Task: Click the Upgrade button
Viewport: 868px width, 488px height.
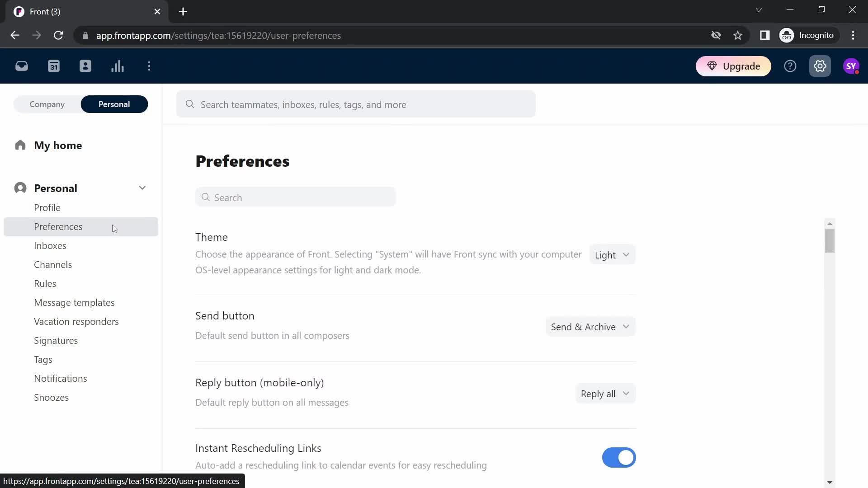Action: [735, 66]
